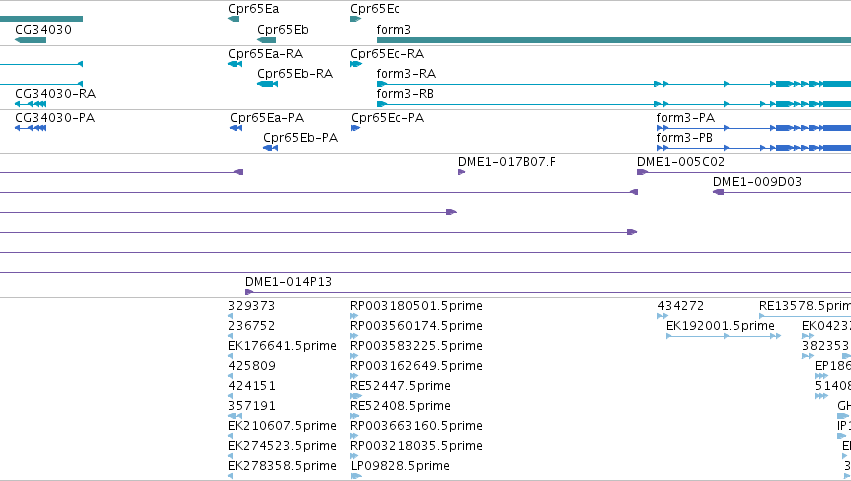This screenshot has width=851, height=481.
Task: Select the Cpr65Ea gene label
Action: pyautogui.click(x=253, y=9)
